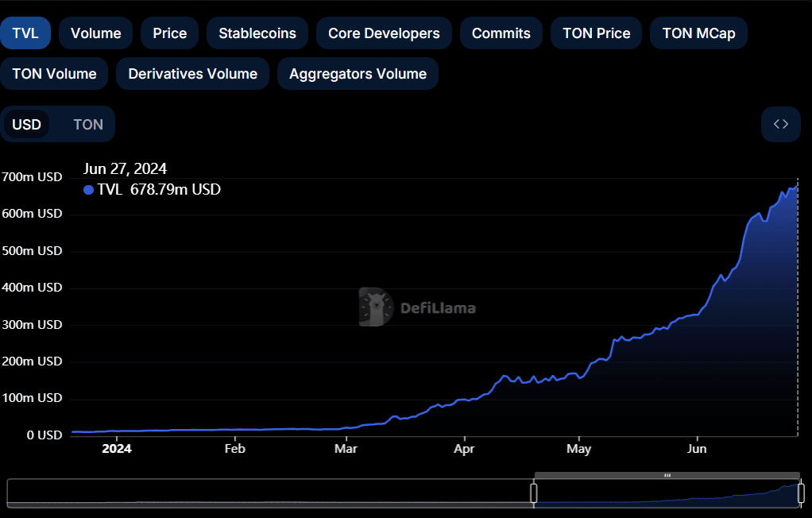Image resolution: width=812 pixels, height=518 pixels.
Task: Click the right range selector handle
Action: pyautogui.click(x=801, y=493)
